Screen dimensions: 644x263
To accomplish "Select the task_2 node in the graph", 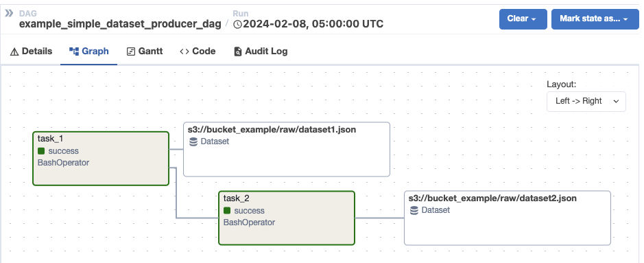I will (287, 218).
